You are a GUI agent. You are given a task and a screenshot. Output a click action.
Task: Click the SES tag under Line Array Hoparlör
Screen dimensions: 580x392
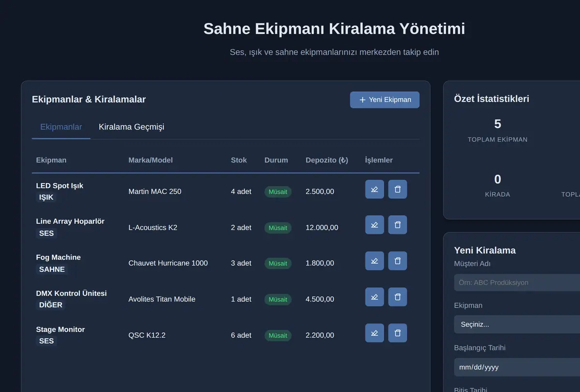46,233
